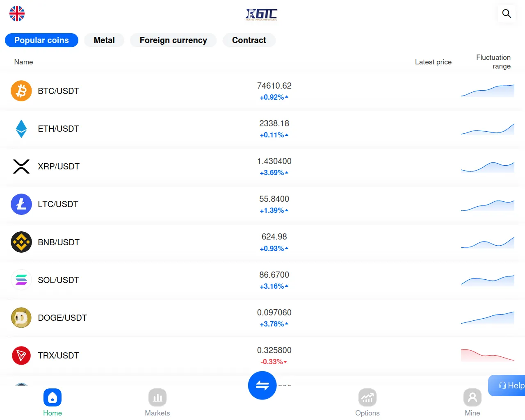Viewport: 525px width, 420px height.
Task: Select the Popular coins tab
Action: point(41,40)
